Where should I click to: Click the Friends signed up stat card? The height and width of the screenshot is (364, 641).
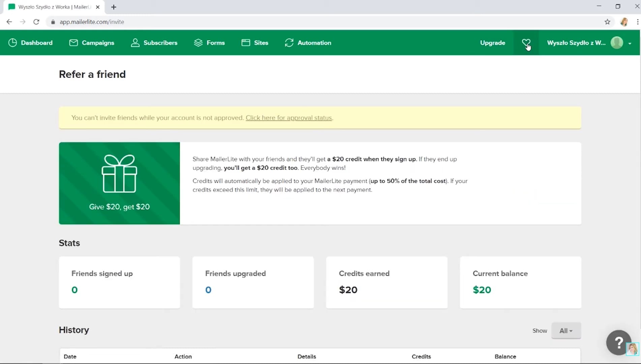(119, 282)
